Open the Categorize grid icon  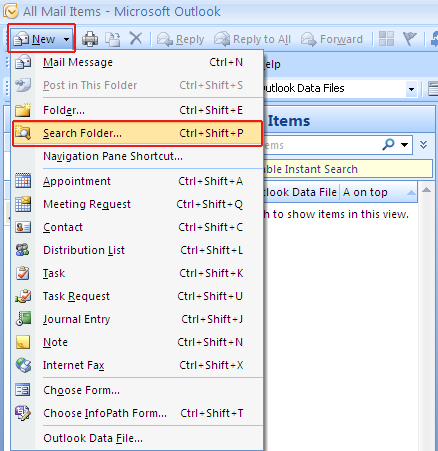pos(387,39)
